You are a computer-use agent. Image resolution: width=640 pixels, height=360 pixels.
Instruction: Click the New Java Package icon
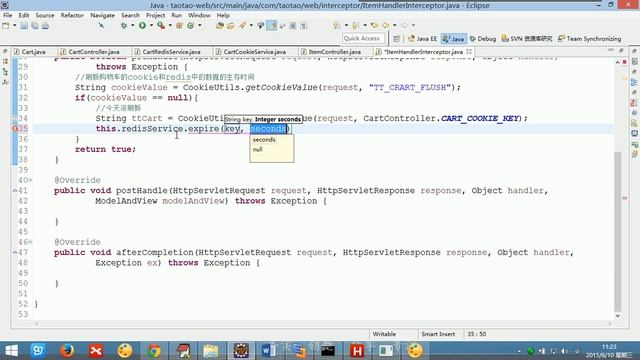point(179,25)
